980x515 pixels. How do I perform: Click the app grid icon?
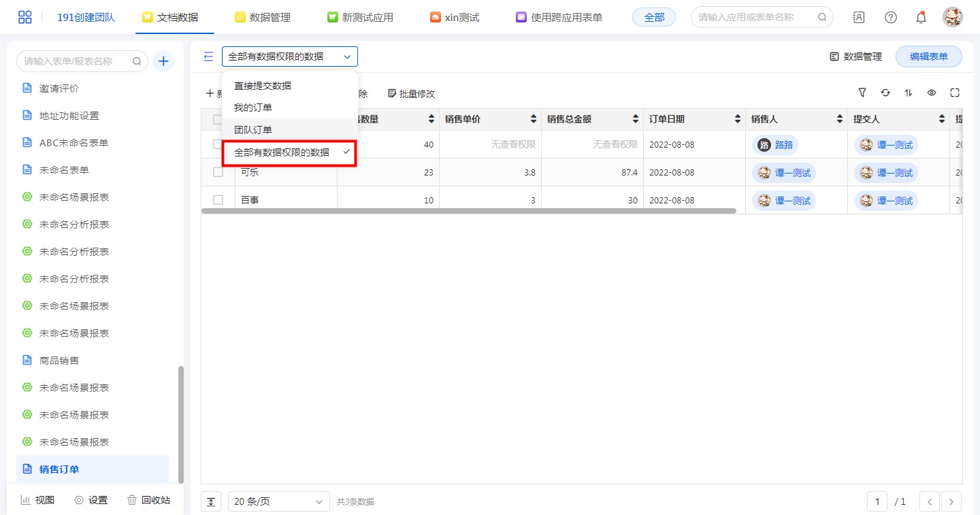(x=25, y=18)
